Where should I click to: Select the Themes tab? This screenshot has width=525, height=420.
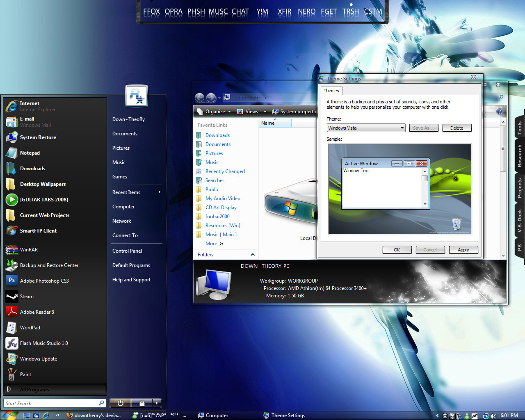(x=331, y=91)
